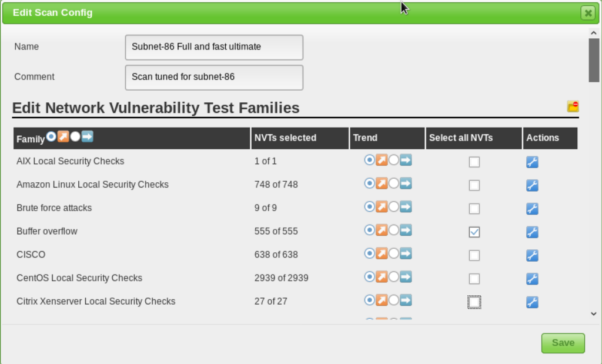The height and width of the screenshot is (364, 602).
Task: Click the Buffer overflow edit wrench icon
Action: coord(532,232)
